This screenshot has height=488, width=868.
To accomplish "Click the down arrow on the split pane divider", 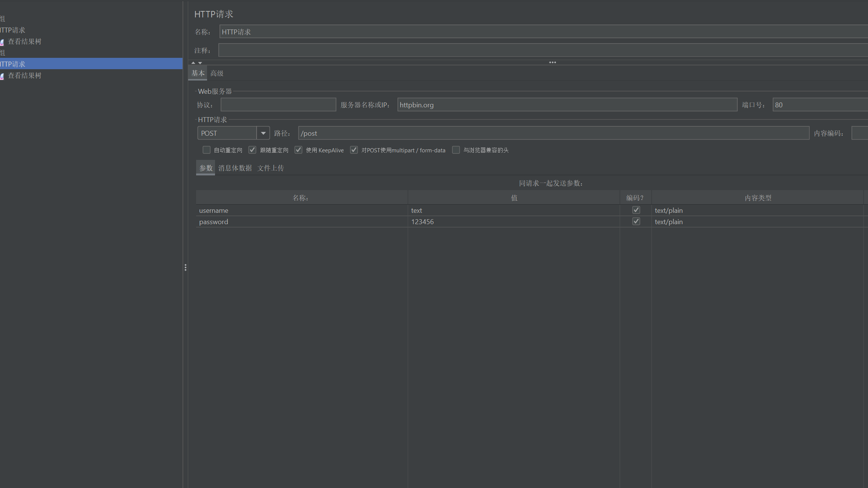I will coord(200,63).
